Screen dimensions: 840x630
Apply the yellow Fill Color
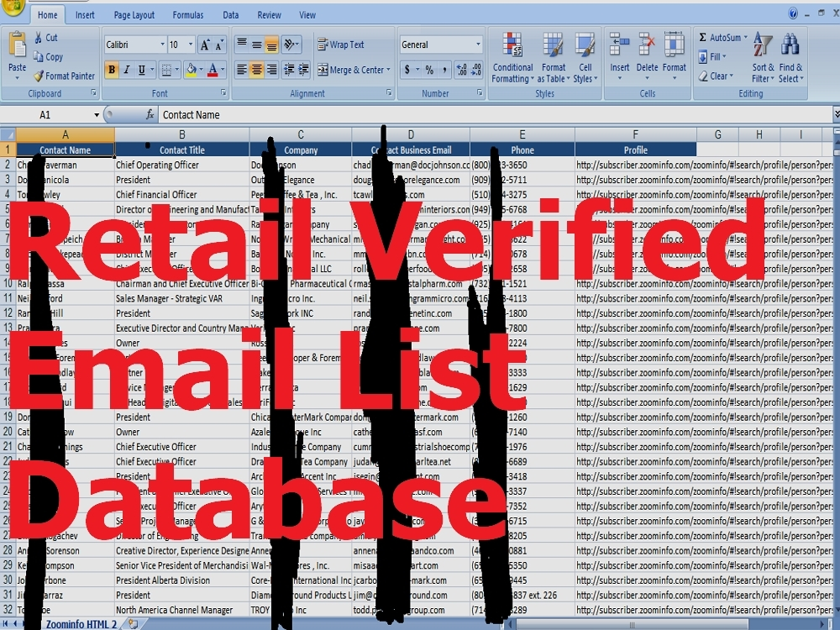coord(191,70)
